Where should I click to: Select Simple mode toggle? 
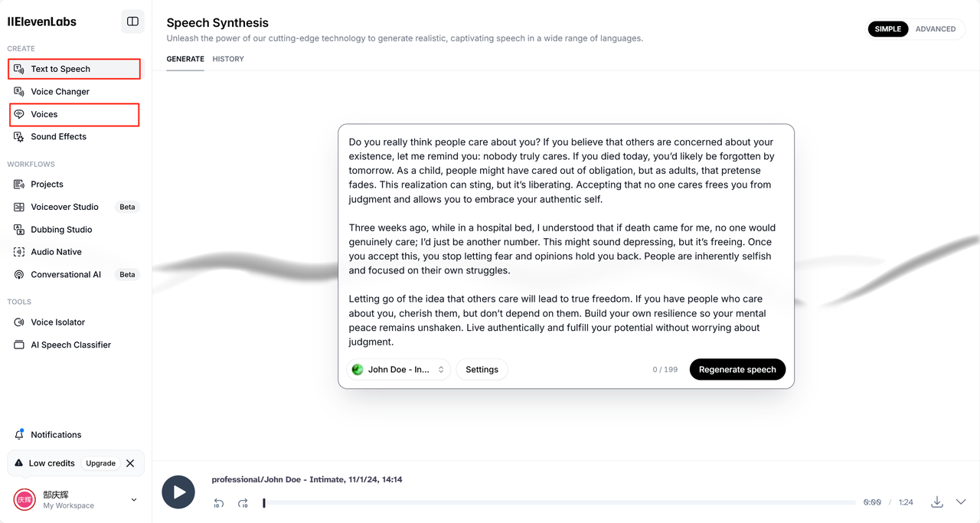pyautogui.click(x=887, y=29)
